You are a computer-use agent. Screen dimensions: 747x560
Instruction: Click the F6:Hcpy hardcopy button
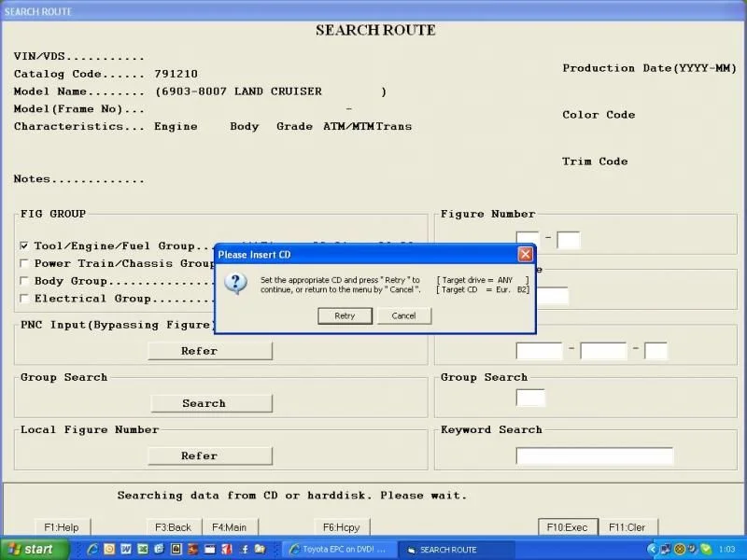pyautogui.click(x=341, y=527)
